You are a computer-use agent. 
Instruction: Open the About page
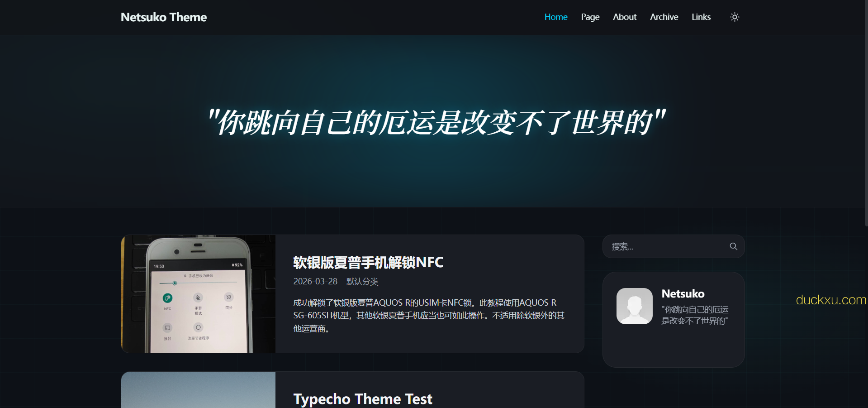coord(624,17)
